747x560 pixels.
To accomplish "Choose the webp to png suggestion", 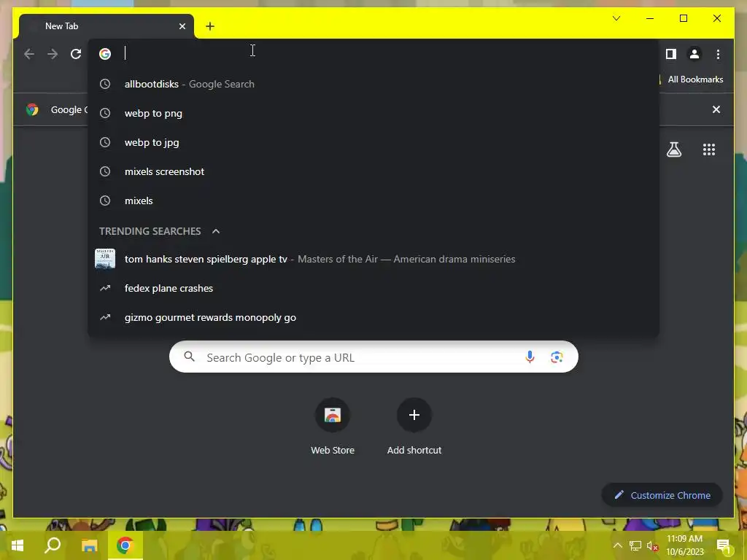I will tap(373, 113).
